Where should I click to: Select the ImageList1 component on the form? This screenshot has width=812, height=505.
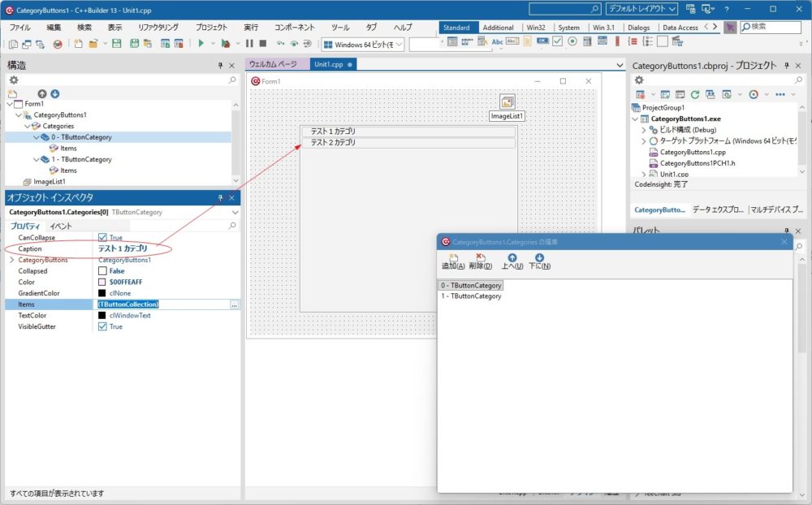[x=508, y=102]
